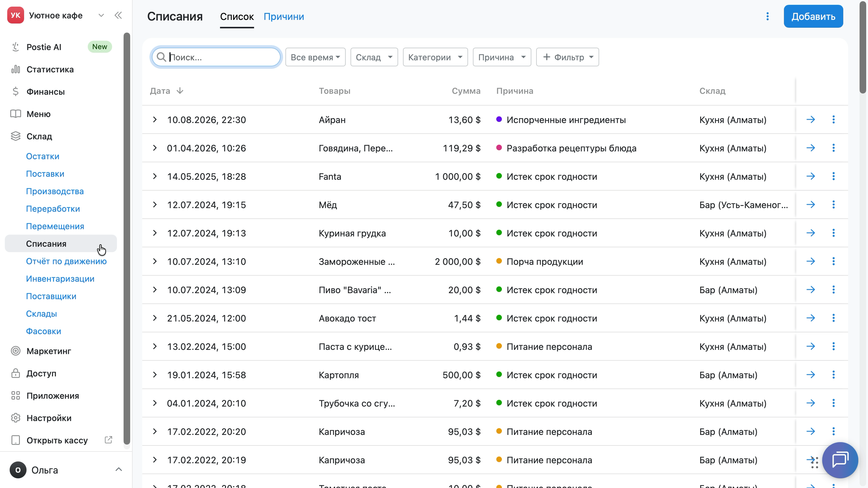
Task: Open the support chat widget
Action: tap(840, 460)
